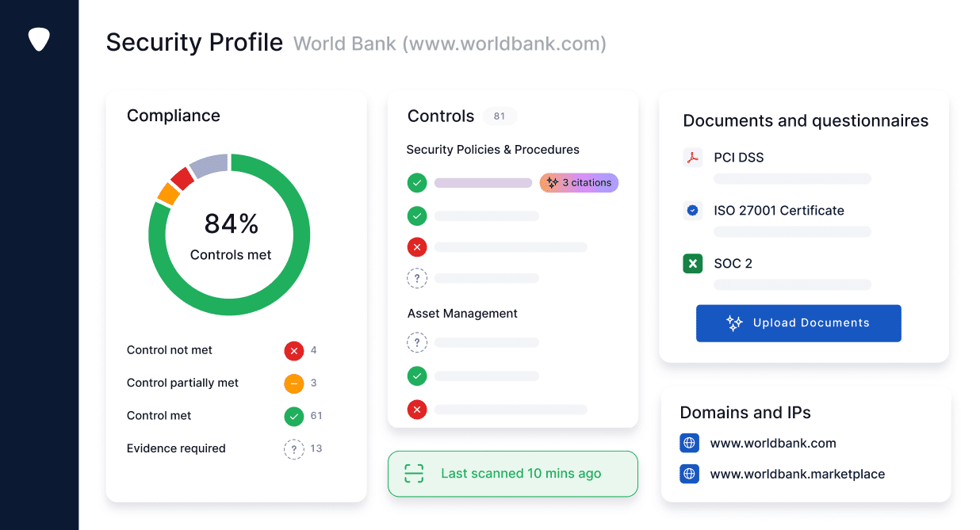
Task: Click the shield logo in the sidebar
Action: click(x=39, y=40)
